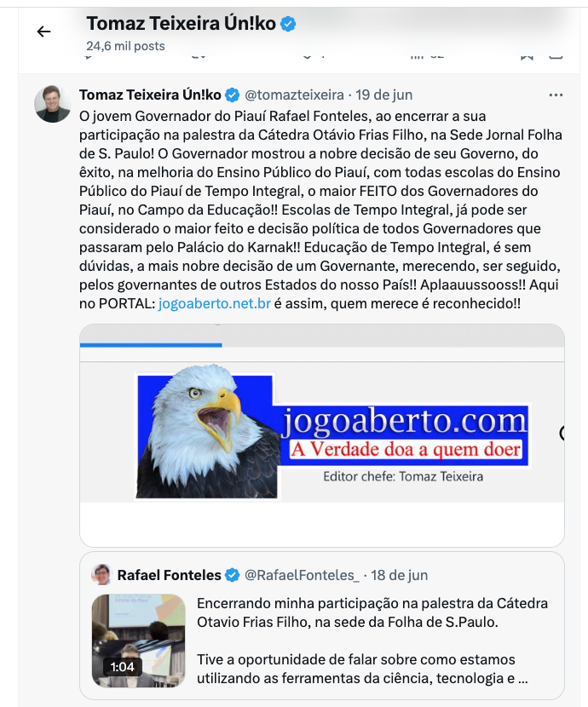Click the partially hidden share icon
This screenshot has width=588, height=707.
click(556, 56)
